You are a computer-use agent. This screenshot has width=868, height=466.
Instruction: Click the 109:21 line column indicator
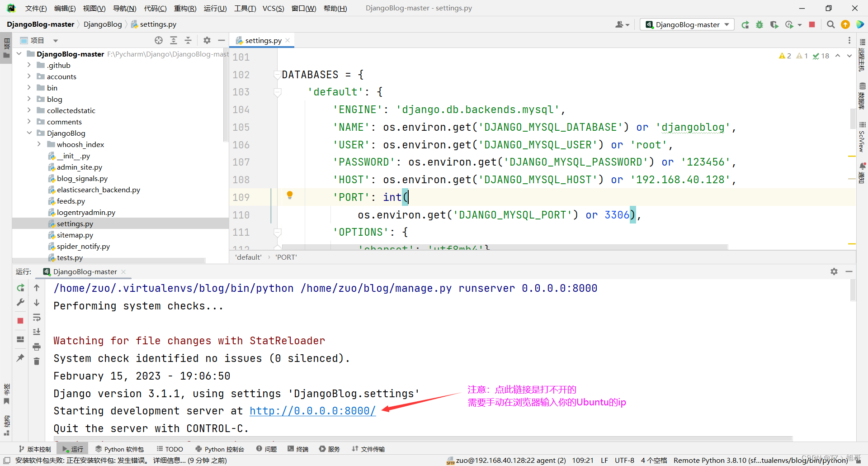(x=583, y=460)
